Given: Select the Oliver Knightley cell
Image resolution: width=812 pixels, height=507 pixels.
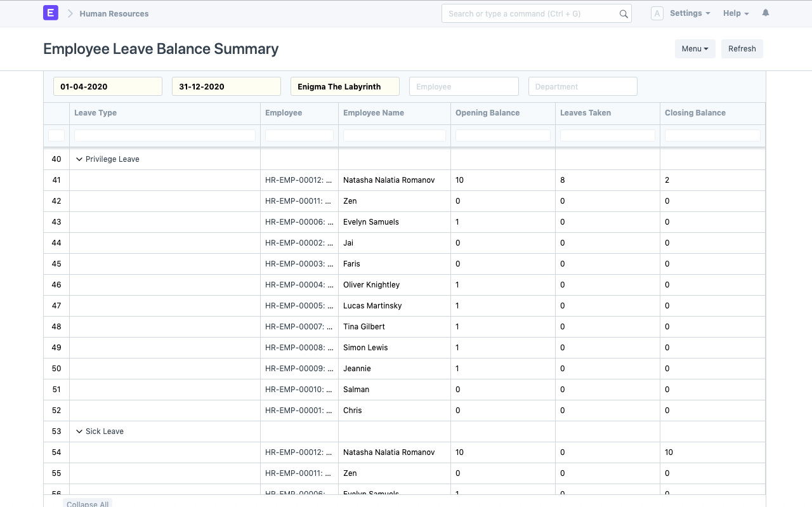Looking at the screenshot, I should [x=395, y=285].
